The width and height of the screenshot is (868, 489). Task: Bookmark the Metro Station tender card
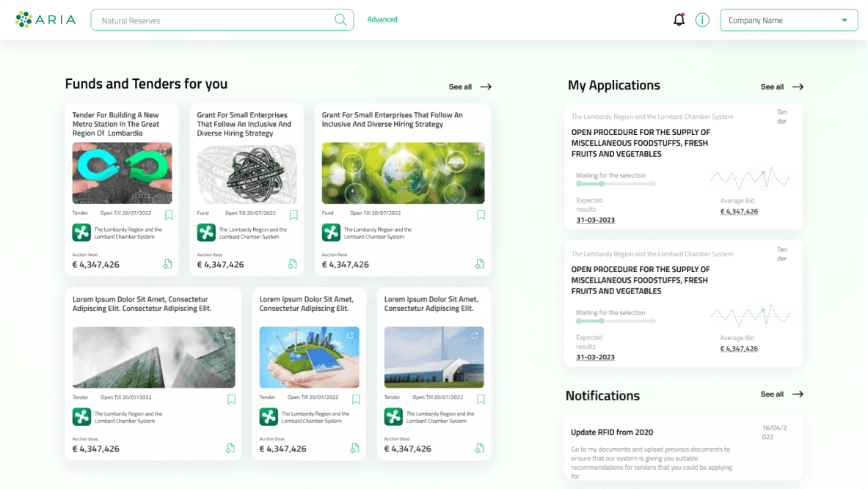[169, 215]
